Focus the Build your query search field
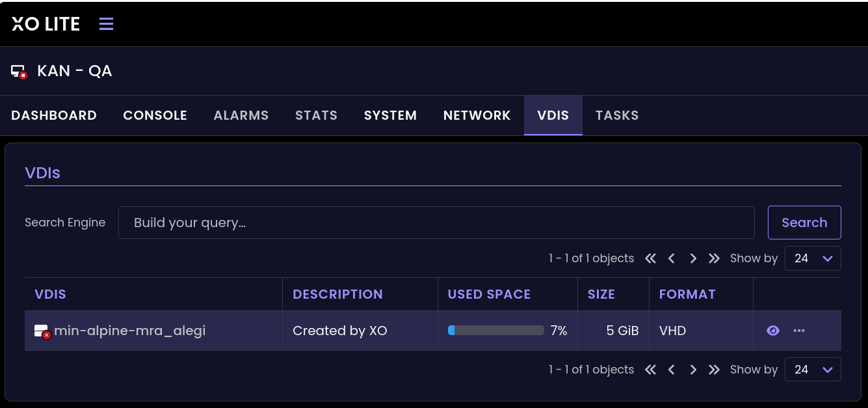The image size is (868, 408). pyautogui.click(x=436, y=223)
